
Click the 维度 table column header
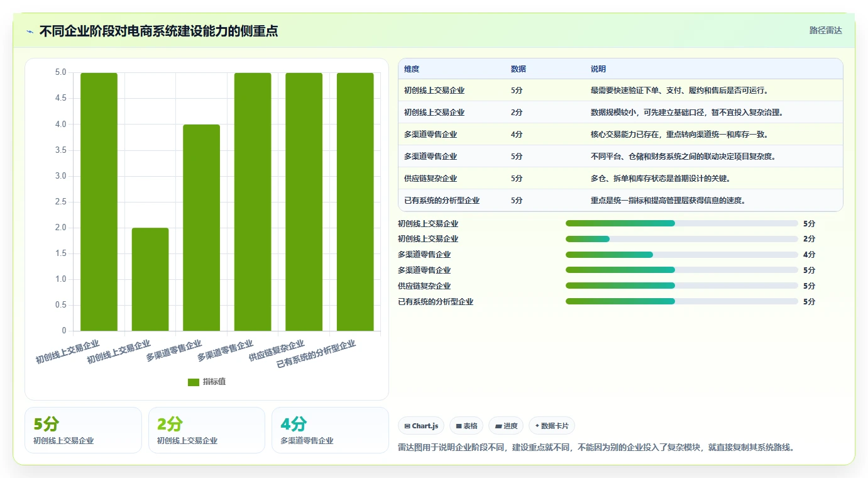coord(412,69)
